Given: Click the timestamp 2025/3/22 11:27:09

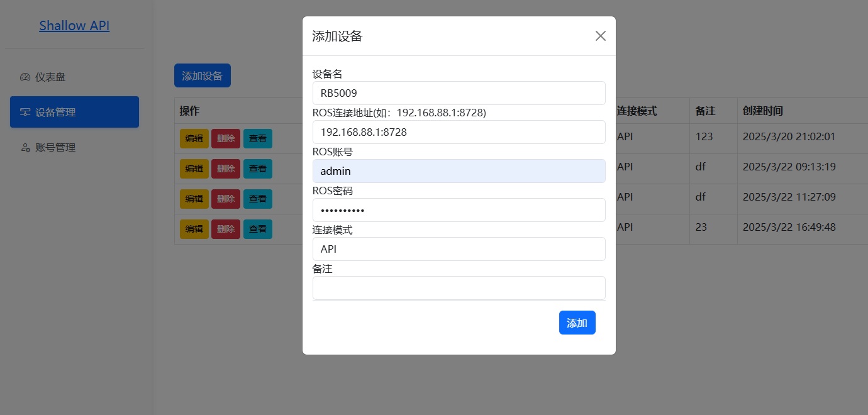Looking at the screenshot, I should click(x=789, y=197).
